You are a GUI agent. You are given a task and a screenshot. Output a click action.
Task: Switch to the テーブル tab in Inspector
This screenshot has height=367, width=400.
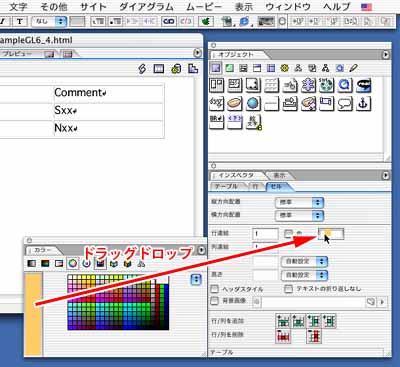tap(226, 187)
